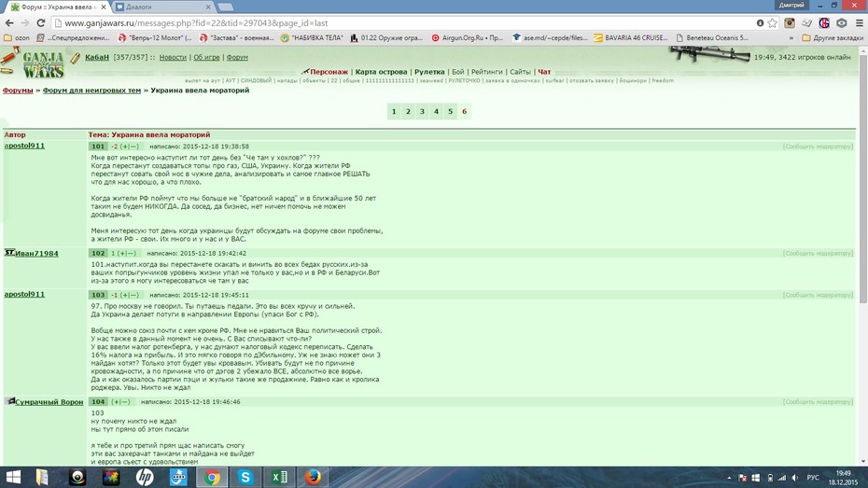Open the КабаН profile link
The image size is (868, 488).
click(97, 57)
